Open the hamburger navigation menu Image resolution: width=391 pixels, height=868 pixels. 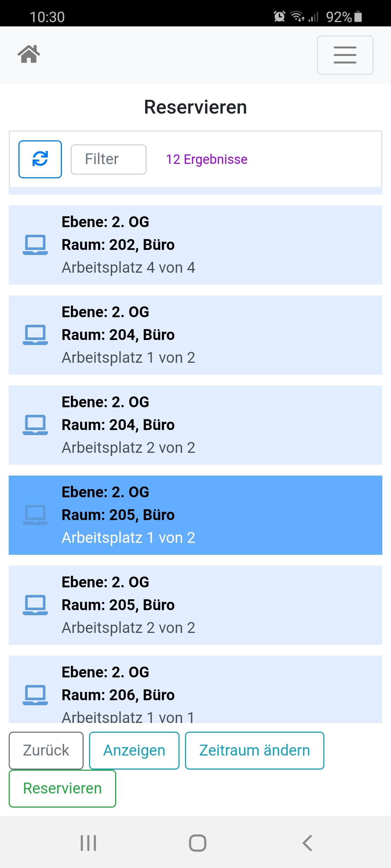[345, 55]
